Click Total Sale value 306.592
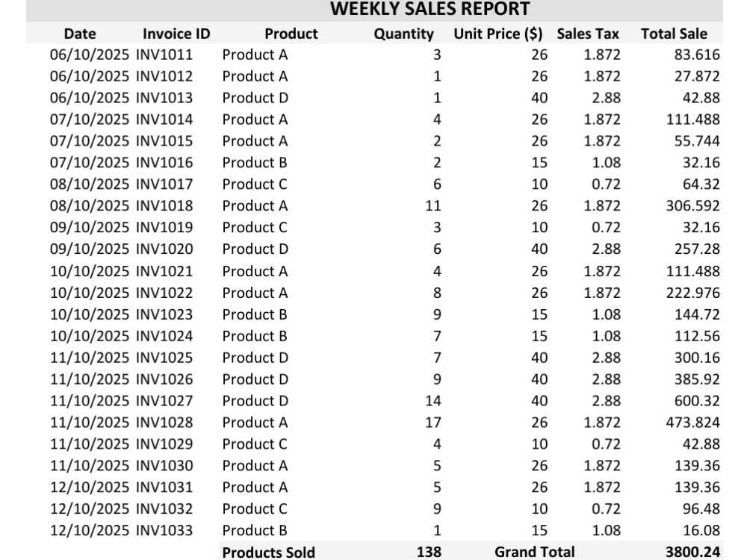Screen dimensions: 747x560 pos(692,206)
